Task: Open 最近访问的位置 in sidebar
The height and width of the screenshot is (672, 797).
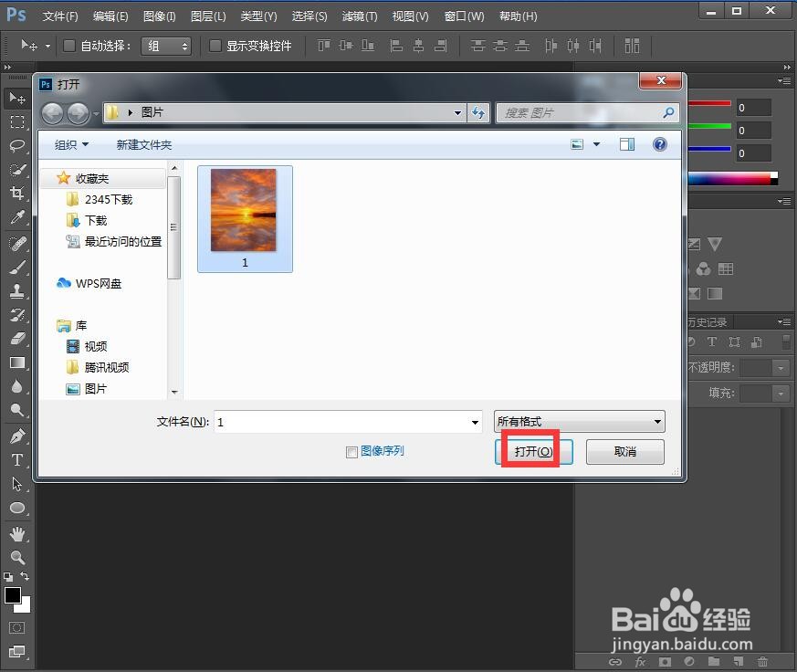Action: pos(114,241)
